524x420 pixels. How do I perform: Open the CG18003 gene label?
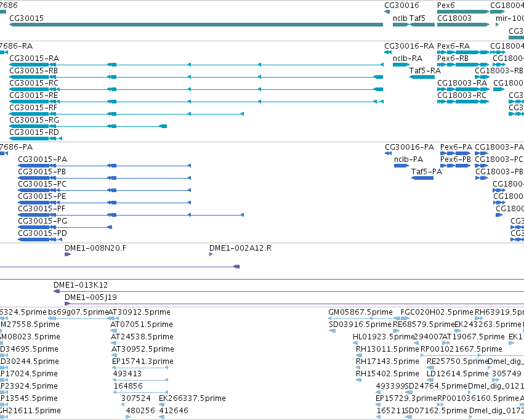[454, 18]
